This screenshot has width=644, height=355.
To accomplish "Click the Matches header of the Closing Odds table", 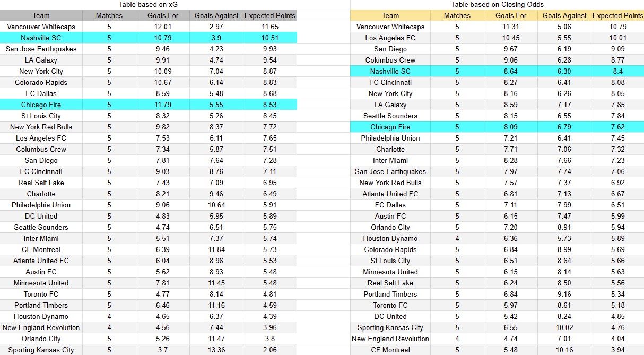I will tap(457, 15).
